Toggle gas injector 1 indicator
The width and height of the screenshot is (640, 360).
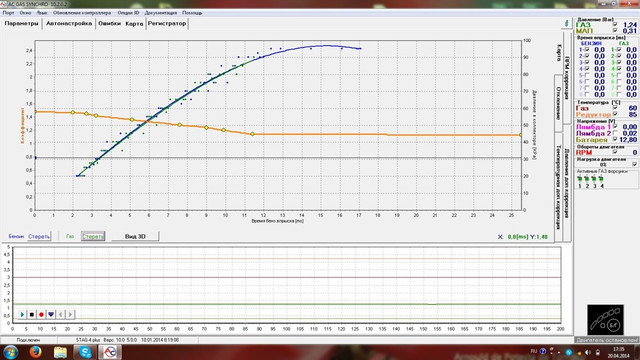(x=580, y=179)
